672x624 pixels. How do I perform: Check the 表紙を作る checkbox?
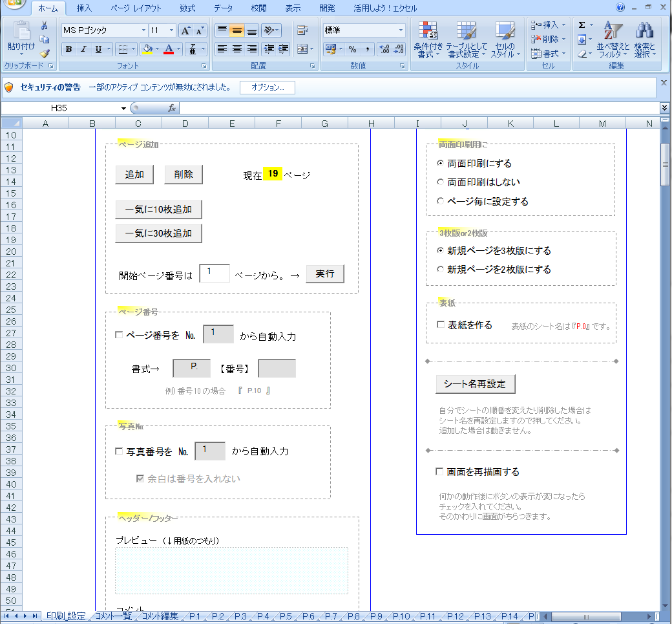tap(441, 325)
